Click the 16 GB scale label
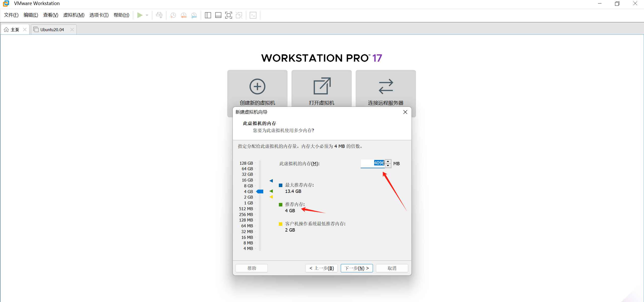Screen dimensions: 644x302 click(247, 180)
